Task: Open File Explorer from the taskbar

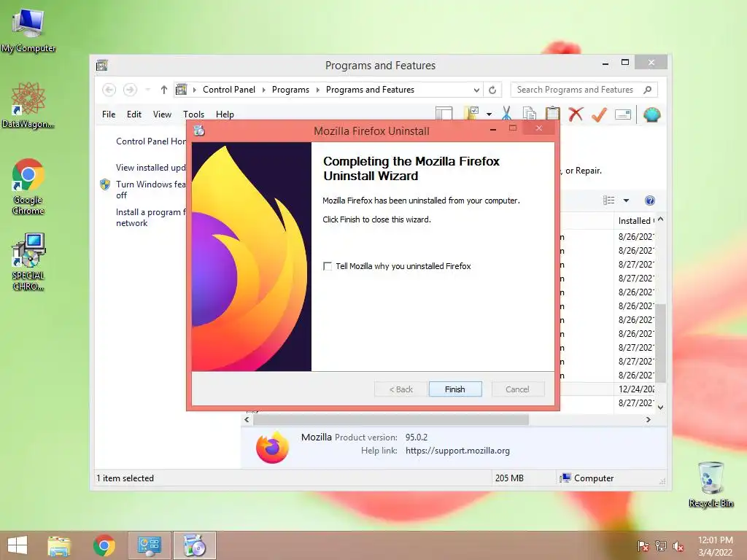Action: click(59, 545)
